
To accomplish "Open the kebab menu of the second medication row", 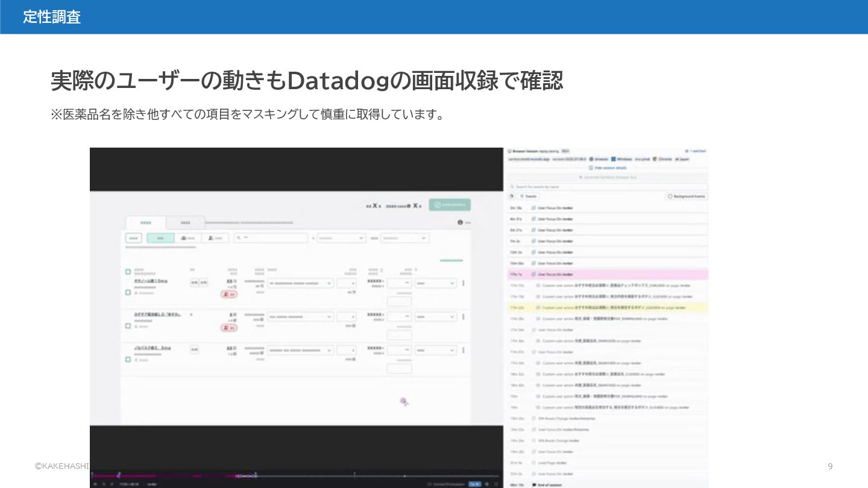I will (464, 316).
